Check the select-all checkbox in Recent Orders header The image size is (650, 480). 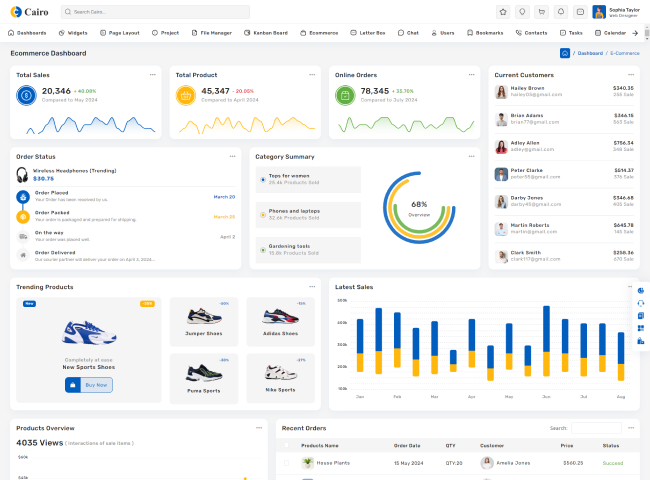pos(286,445)
